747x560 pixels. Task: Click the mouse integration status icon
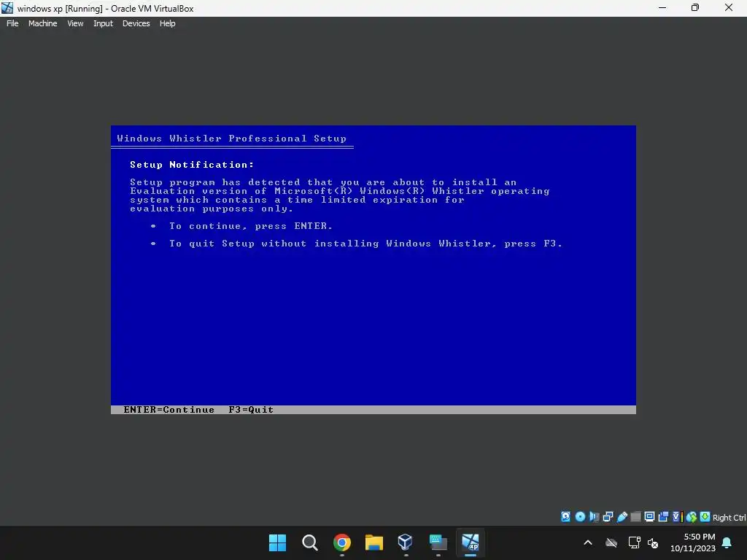pyautogui.click(x=692, y=517)
